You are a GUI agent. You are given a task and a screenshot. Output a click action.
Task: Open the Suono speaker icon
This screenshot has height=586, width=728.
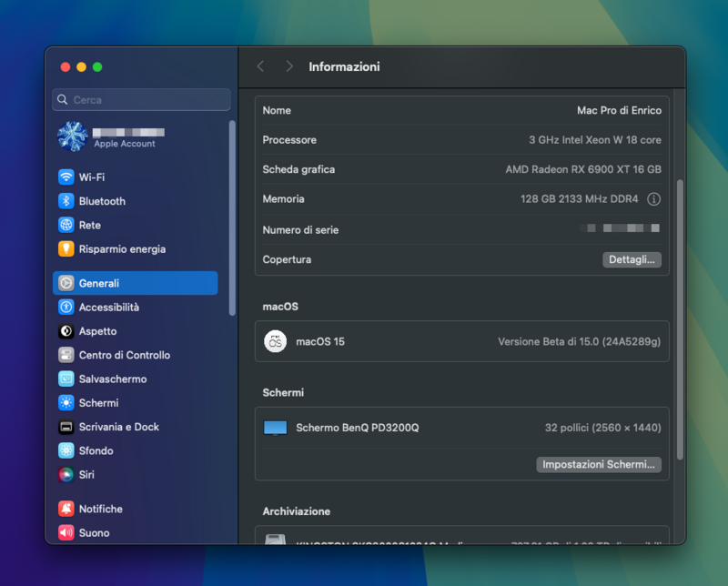point(66,533)
